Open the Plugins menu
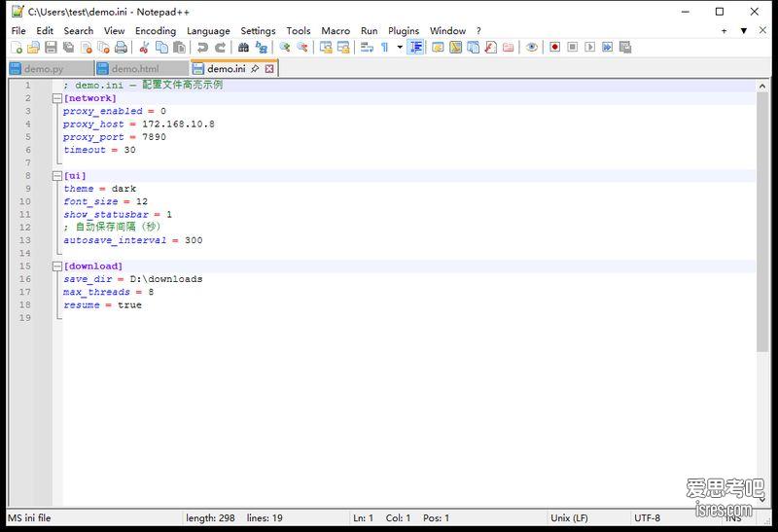This screenshot has height=532, width=778. 404,31
